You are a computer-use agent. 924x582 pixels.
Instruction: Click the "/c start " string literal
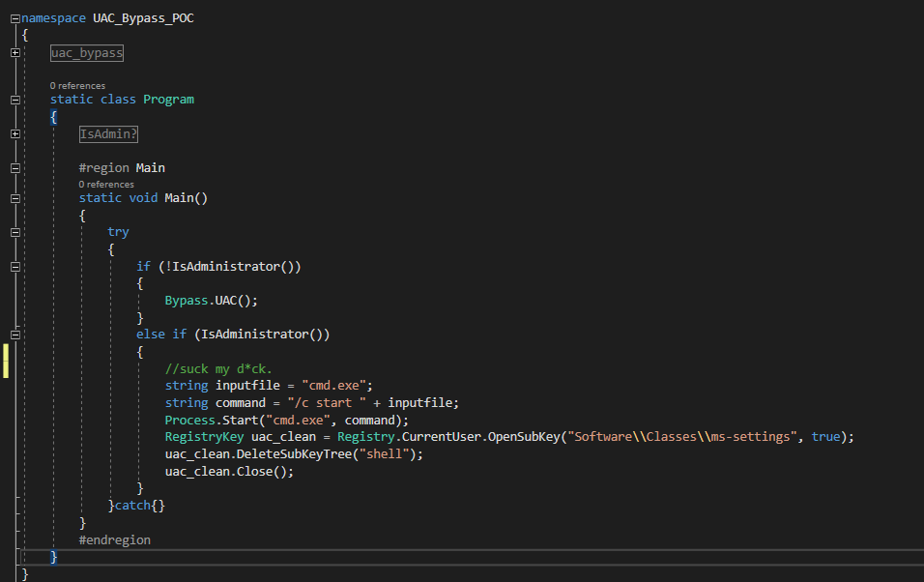[327, 403]
